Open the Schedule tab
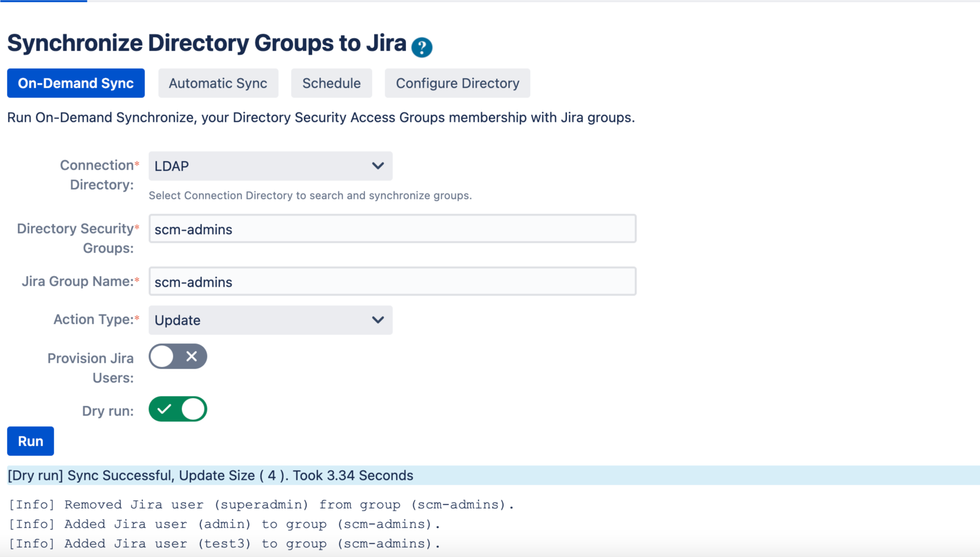Screen dimensions: 980x557 pyautogui.click(x=331, y=83)
